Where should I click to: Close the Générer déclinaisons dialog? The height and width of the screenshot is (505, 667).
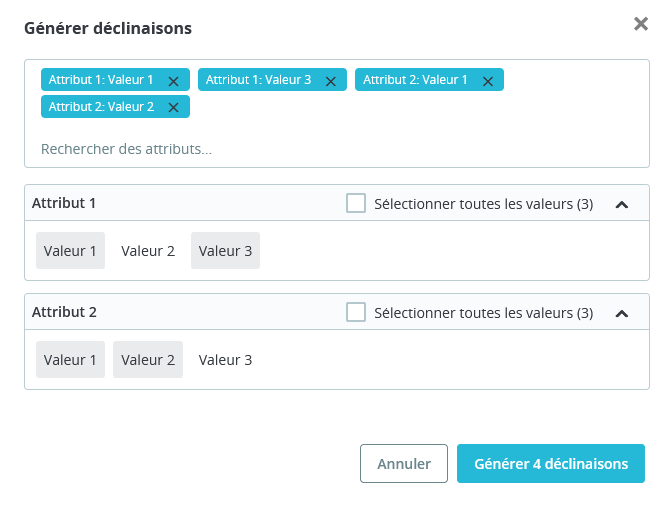click(641, 24)
